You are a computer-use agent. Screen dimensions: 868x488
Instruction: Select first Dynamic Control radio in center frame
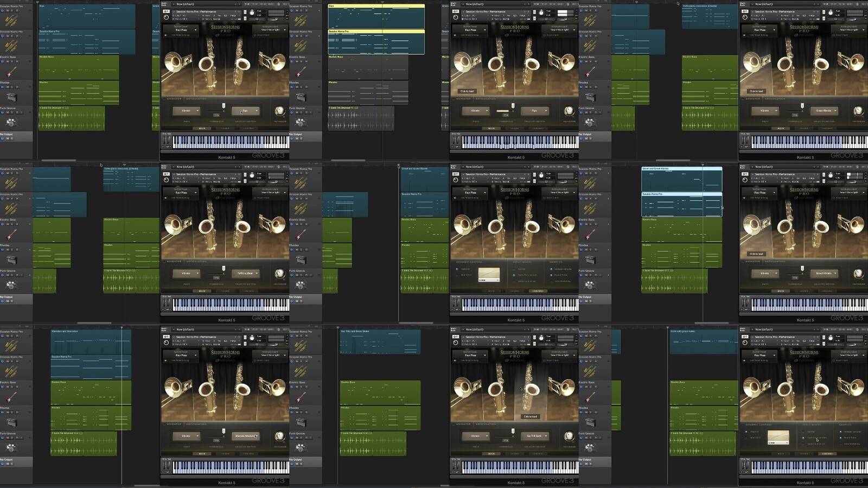(x=457, y=269)
